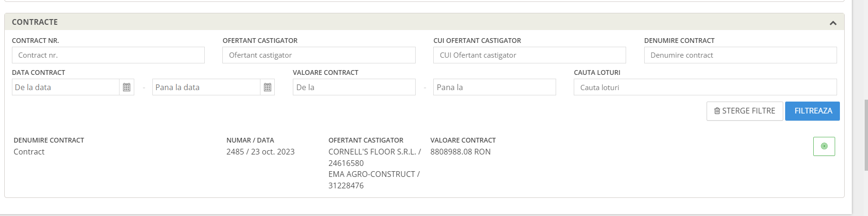Focus the CUI Ofertant castigator field
This screenshot has height=216, width=868.
529,55
